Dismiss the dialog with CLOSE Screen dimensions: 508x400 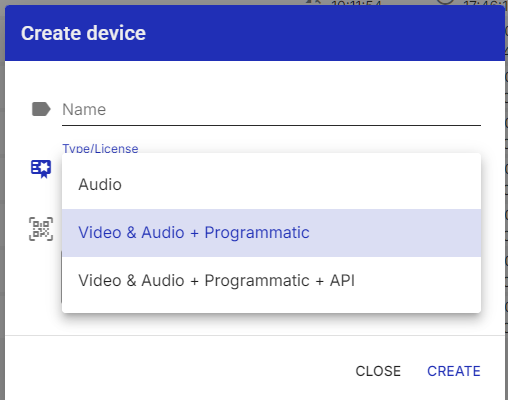pyautogui.click(x=378, y=371)
